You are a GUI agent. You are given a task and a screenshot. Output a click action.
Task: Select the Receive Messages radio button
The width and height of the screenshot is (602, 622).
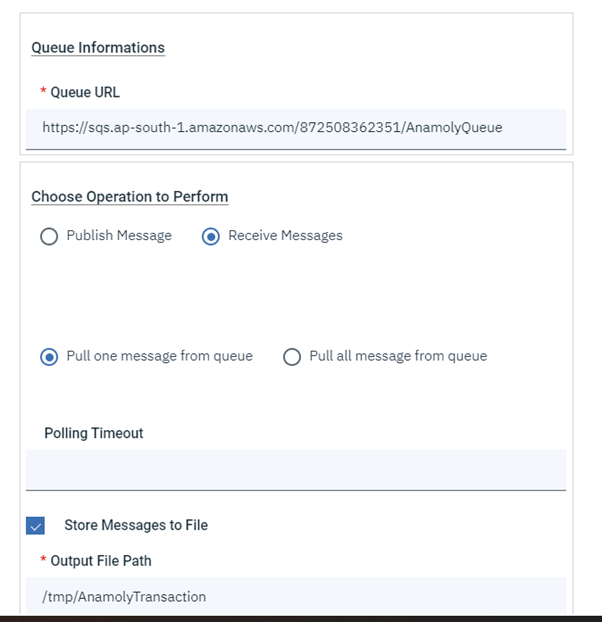coord(210,237)
